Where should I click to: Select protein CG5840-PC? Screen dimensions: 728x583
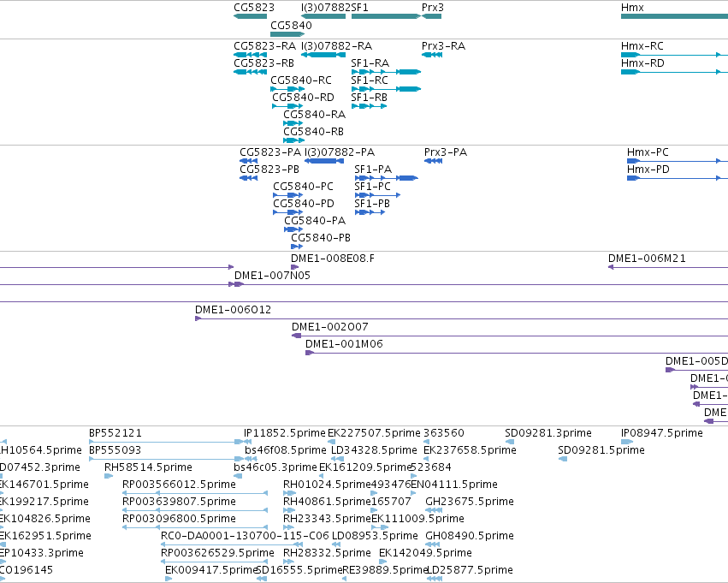tap(303, 187)
